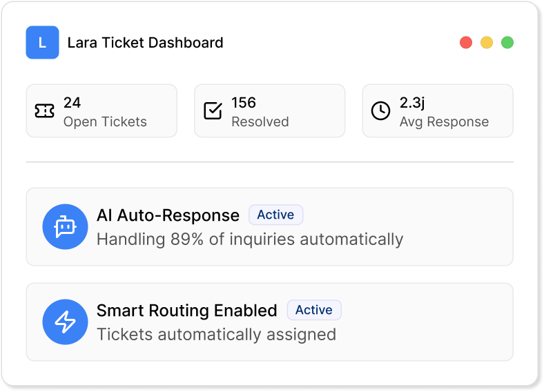This screenshot has height=392, width=544.
Task: Click the lightning bolt Smart Routing icon
Action: click(64, 322)
